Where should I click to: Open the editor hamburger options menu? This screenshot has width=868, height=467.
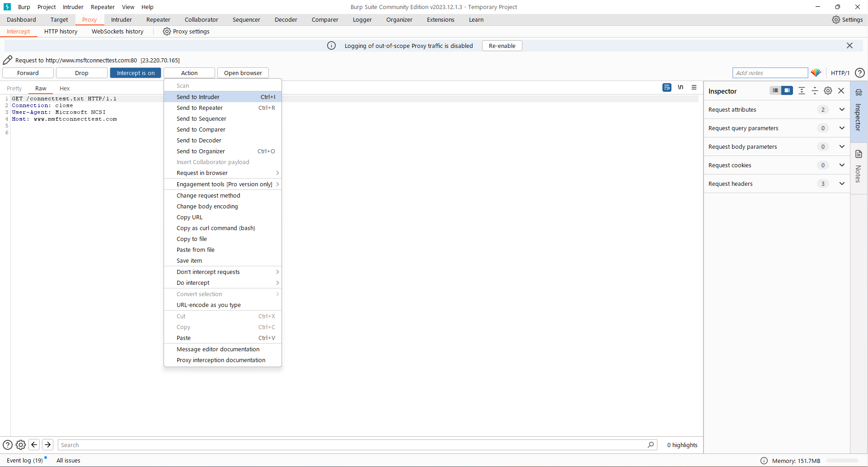point(694,87)
